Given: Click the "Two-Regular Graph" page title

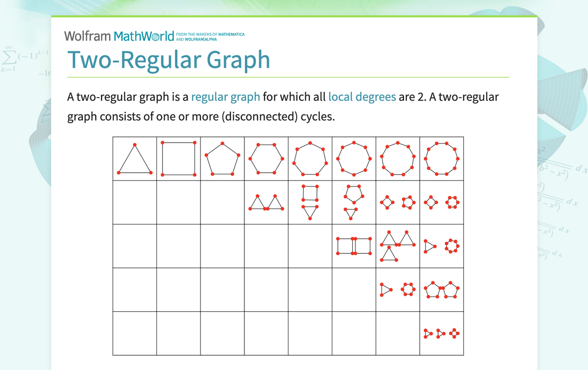Looking at the screenshot, I should coord(169,60).
